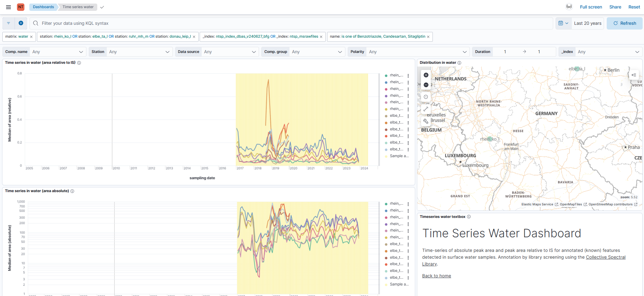Click the glasses view-mode icon in the header

tap(569, 7)
